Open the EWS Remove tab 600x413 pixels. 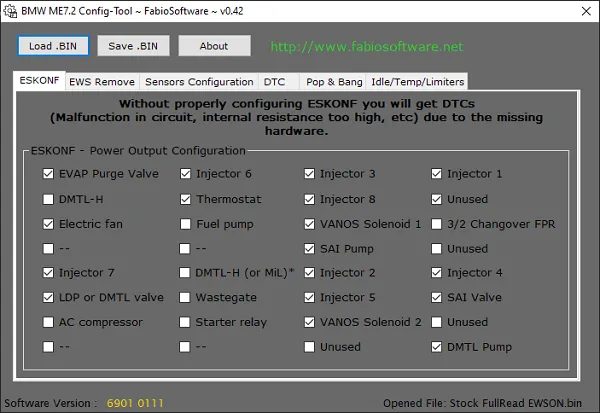coord(102,82)
